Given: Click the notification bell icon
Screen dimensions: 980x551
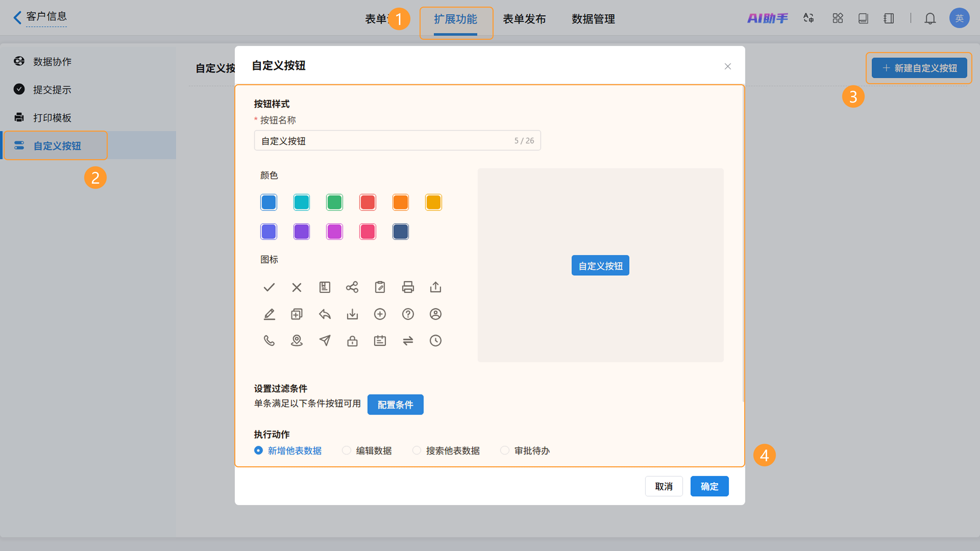Looking at the screenshot, I should (930, 18).
